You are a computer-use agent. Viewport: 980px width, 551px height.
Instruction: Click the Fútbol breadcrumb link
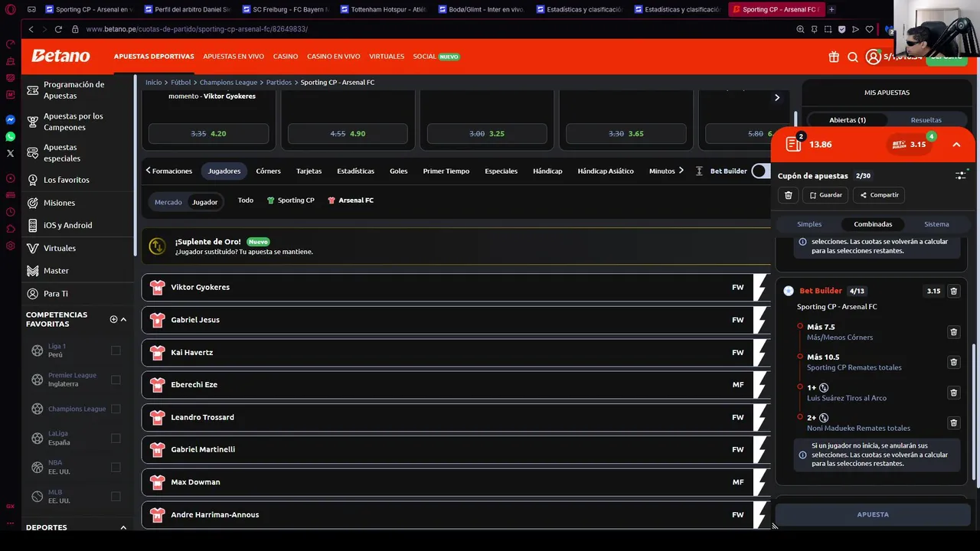point(181,82)
